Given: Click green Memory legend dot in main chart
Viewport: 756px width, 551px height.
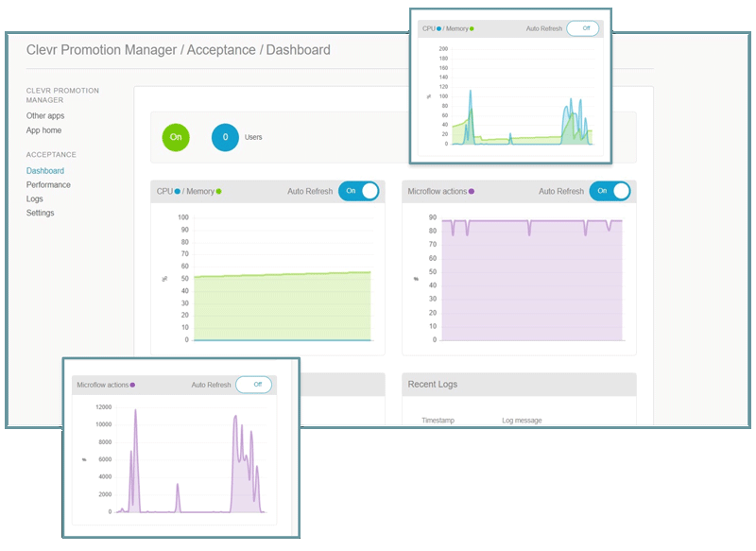Looking at the screenshot, I should 219,191.
